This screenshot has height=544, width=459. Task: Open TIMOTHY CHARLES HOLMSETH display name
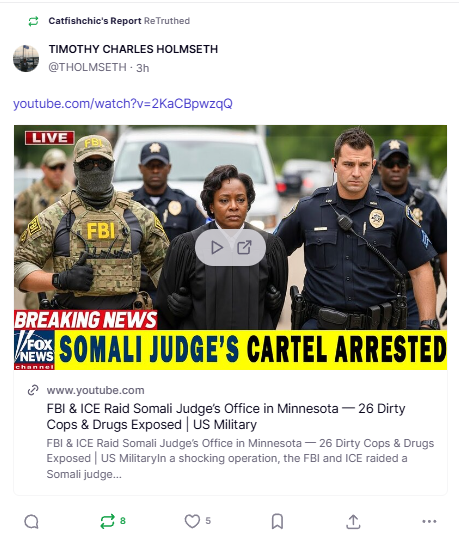[x=133, y=49]
